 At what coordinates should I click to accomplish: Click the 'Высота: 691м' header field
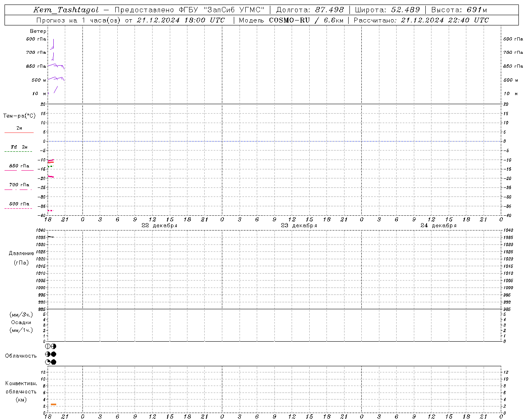[x=459, y=10]
